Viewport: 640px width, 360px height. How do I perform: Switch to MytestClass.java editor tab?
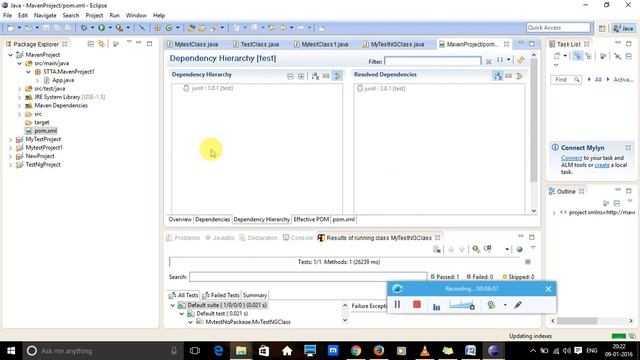tap(193, 44)
